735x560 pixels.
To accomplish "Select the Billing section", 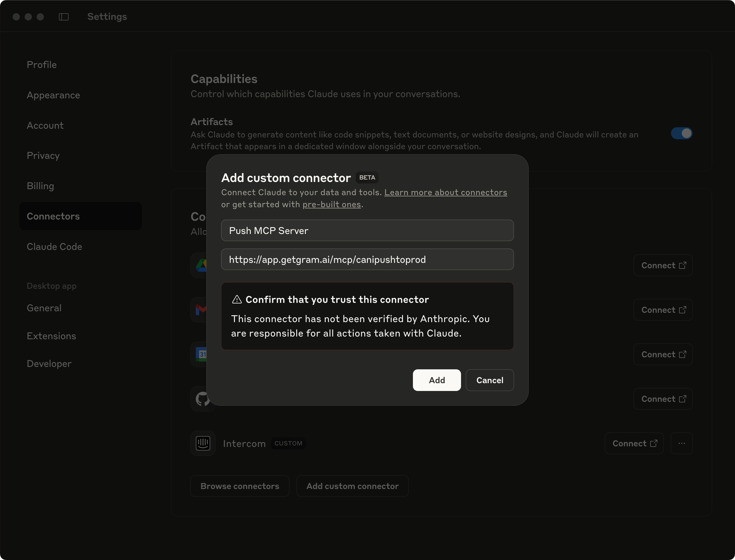I will [x=40, y=186].
